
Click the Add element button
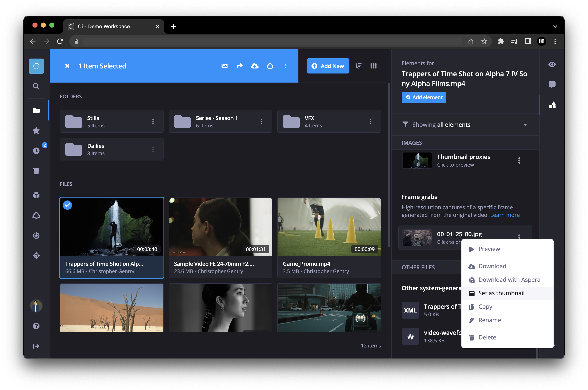pyautogui.click(x=424, y=97)
